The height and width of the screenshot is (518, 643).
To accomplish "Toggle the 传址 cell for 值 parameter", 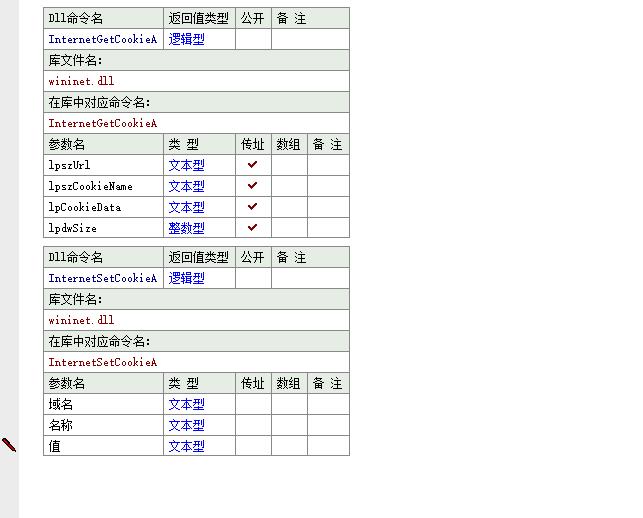I will [253, 446].
